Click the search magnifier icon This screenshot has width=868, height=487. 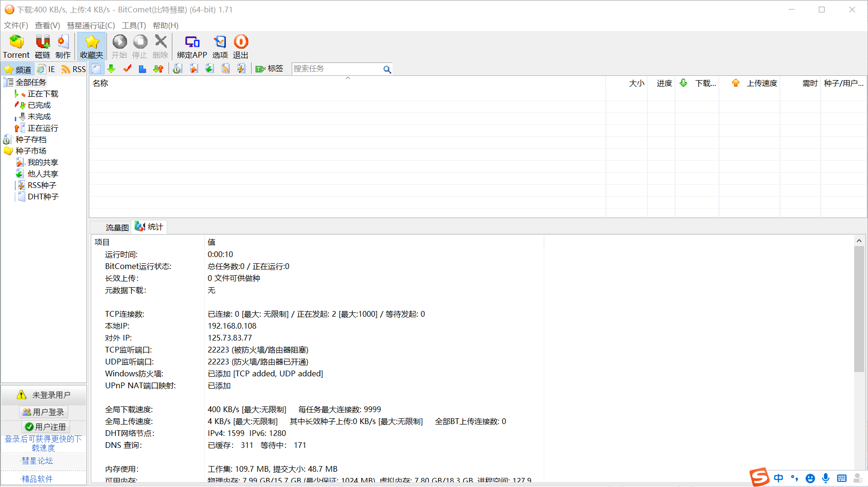(x=387, y=69)
